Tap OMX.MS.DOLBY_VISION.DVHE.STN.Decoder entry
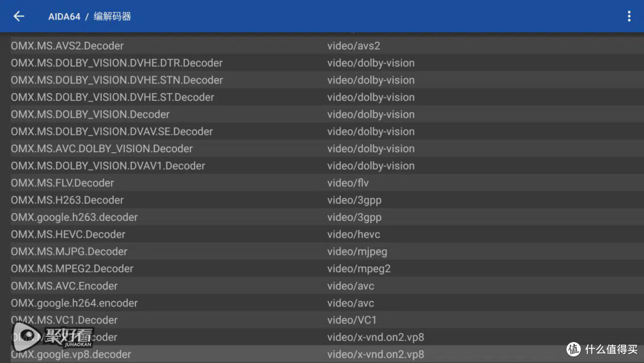The image size is (644, 363). click(x=117, y=80)
